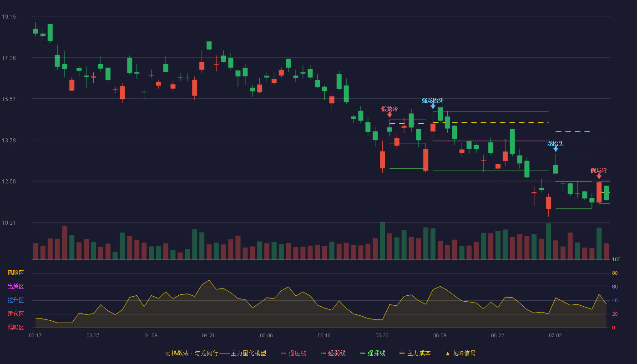Click the 低吸区 zone label

coord(15,327)
